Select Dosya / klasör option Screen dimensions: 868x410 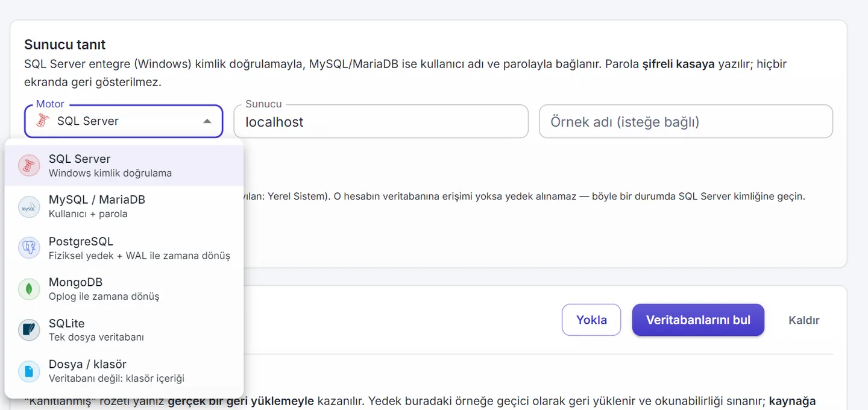124,370
